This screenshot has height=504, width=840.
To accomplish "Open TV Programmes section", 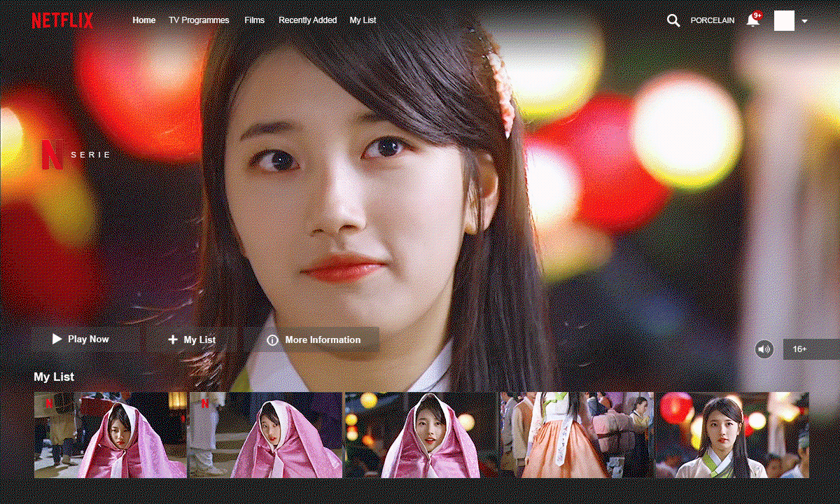I will (199, 20).
